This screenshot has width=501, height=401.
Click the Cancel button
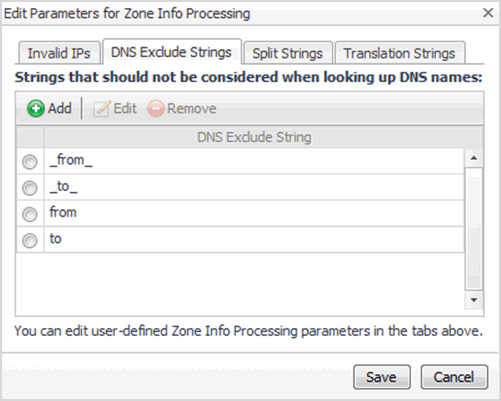coord(454,377)
